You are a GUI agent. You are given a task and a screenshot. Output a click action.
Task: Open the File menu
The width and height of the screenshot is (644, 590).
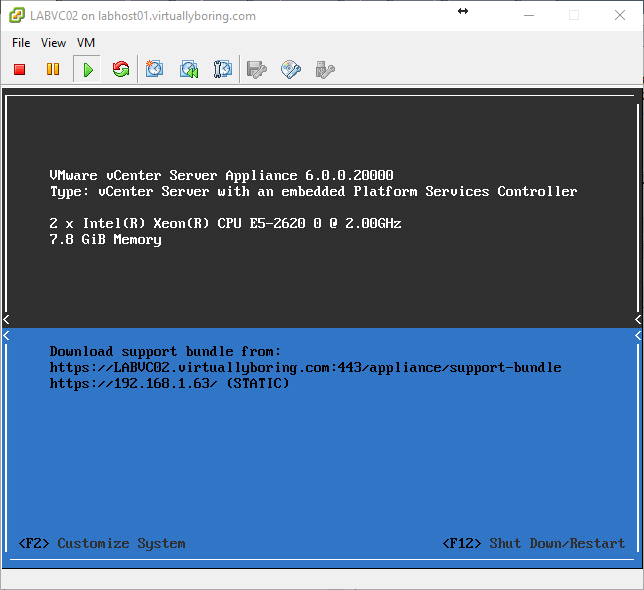[21, 43]
